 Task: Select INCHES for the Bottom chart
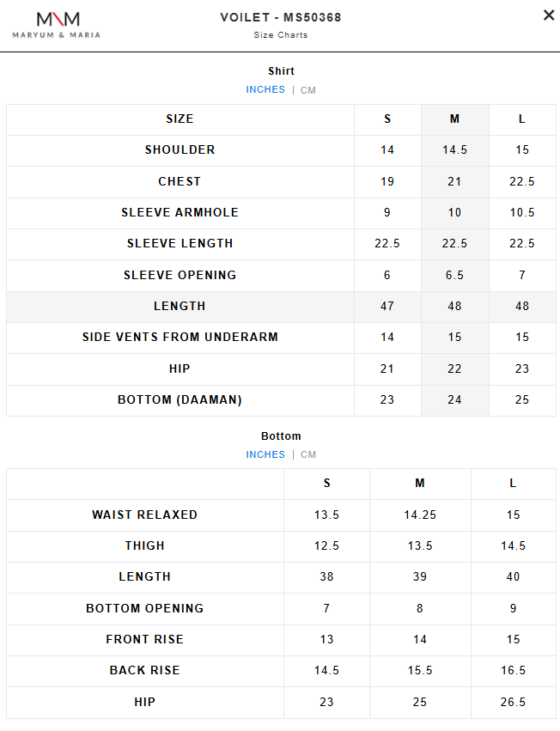(265, 455)
